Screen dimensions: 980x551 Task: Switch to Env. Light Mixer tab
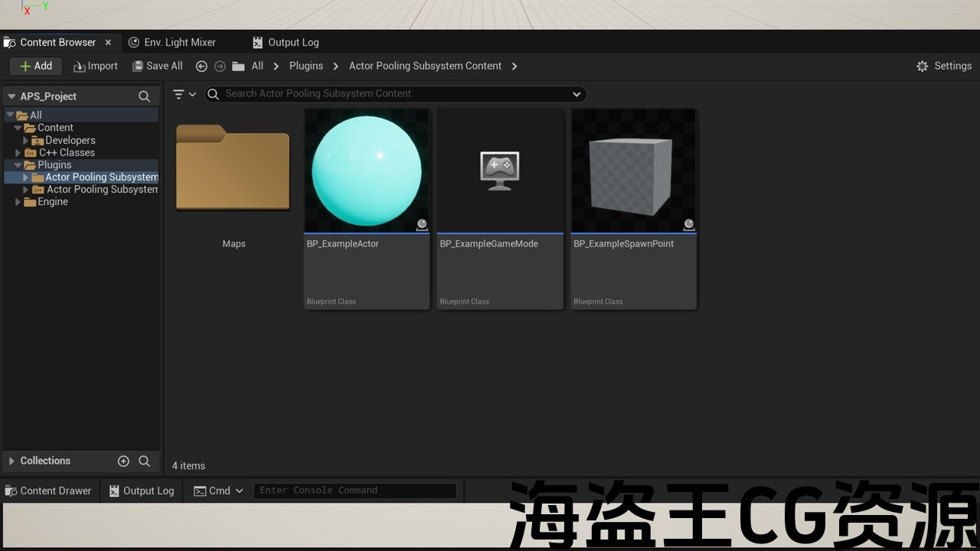pos(172,43)
